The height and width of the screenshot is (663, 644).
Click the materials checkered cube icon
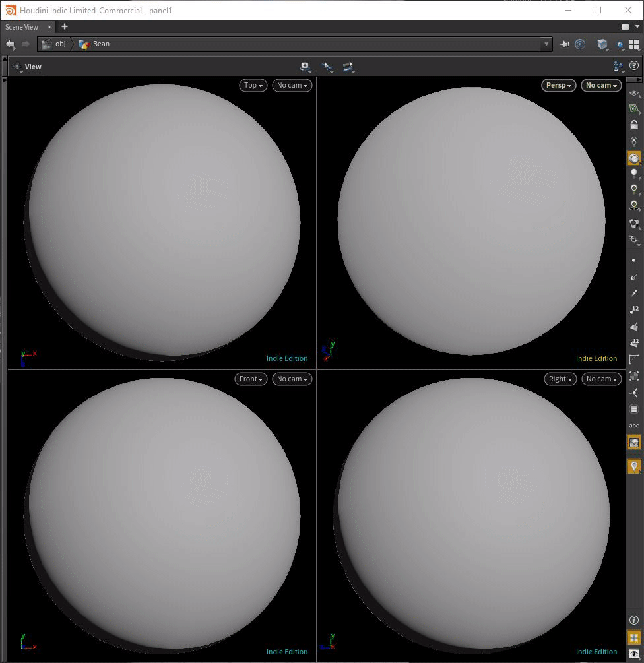[x=634, y=224]
